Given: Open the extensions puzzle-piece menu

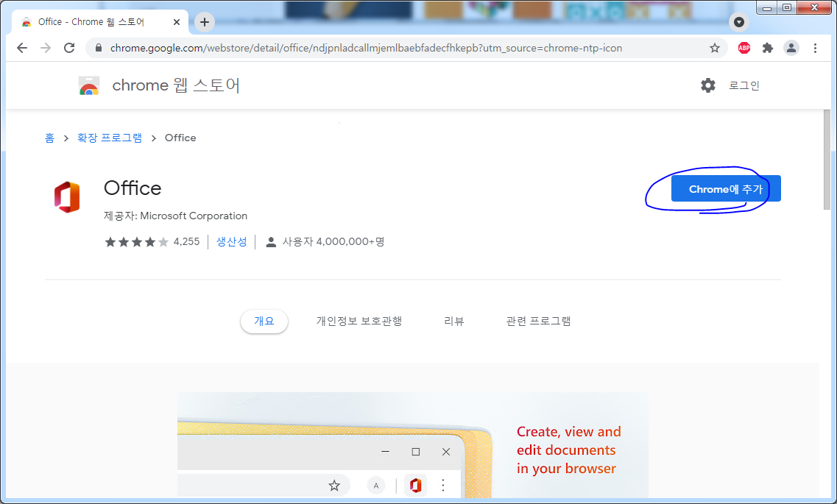Looking at the screenshot, I should point(768,48).
